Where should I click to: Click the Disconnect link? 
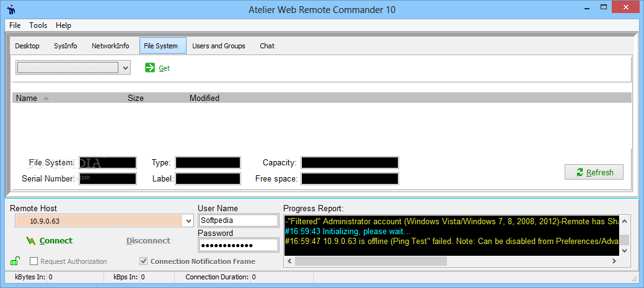tap(148, 241)
